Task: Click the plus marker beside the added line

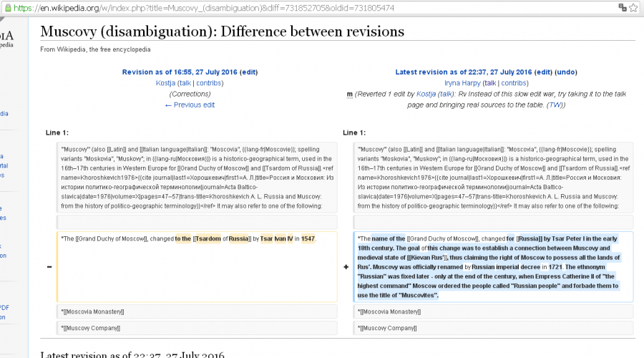Action: pyautogui.click(x=347, y=267)
